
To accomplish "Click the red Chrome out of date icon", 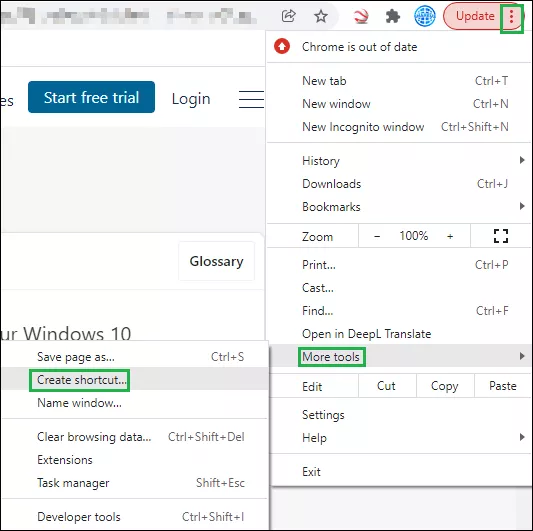I will [282, 47].
